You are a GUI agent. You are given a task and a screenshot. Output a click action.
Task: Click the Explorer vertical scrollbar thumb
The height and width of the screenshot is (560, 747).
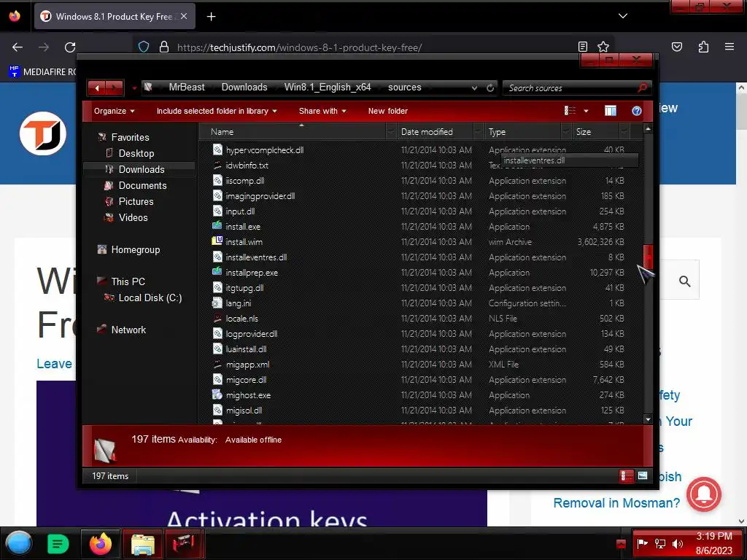click(x=648, y=257)
